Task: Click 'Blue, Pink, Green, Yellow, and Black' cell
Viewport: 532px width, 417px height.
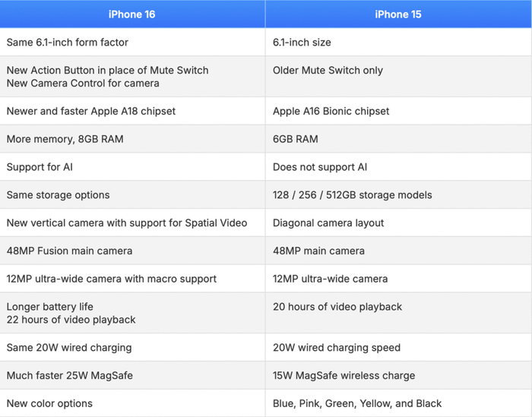Action: click(x=357, y=403)
